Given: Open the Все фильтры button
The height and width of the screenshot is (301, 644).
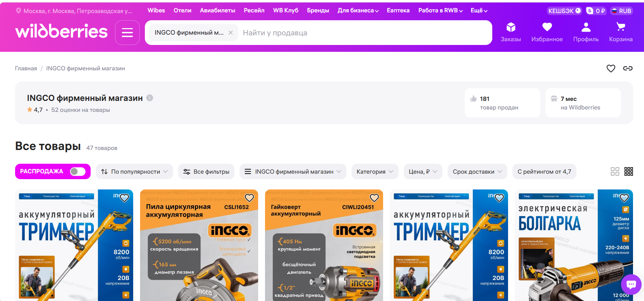Looking at the screenshot, I should point(206,171).
